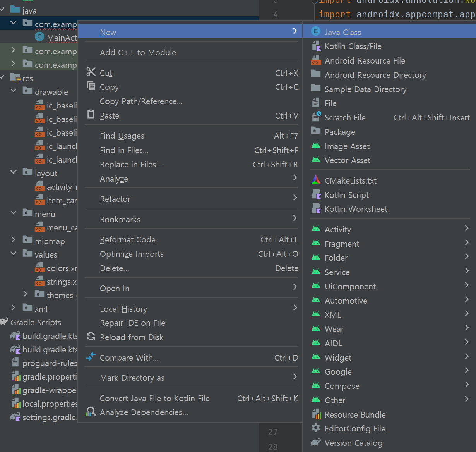
Task: Collapse the values folder
Action: [x=14, y=254]
